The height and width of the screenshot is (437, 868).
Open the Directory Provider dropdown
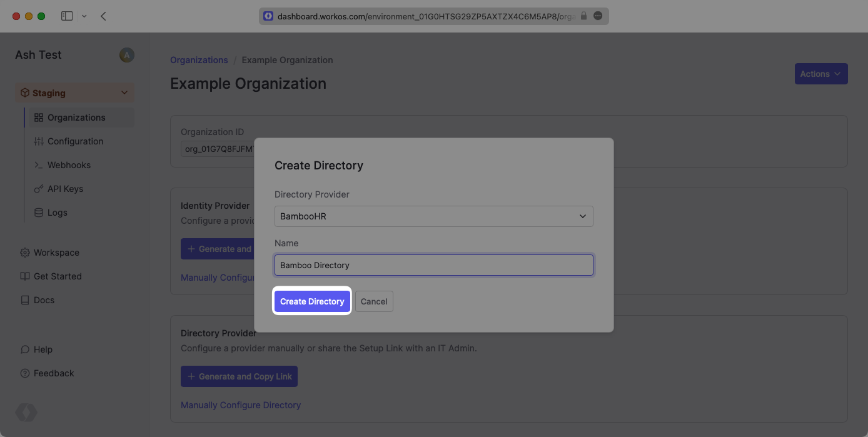tap(433, 216)
